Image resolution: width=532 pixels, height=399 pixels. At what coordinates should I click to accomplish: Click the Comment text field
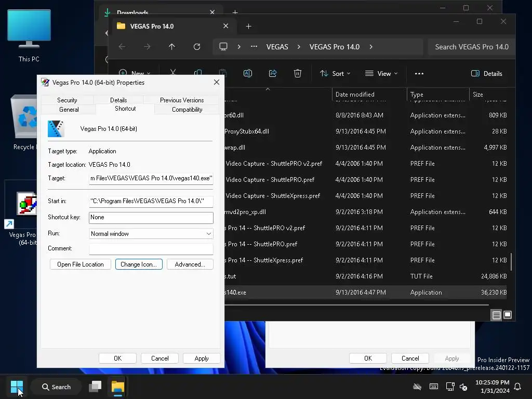click(151, 249)
